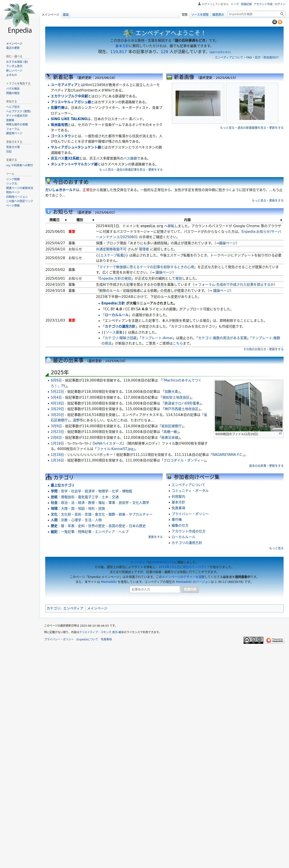Viewport: 289px width, 868px height.
Task: Click the enlarge icon in 6000枚目 caption
Action: tap(280, 434)
